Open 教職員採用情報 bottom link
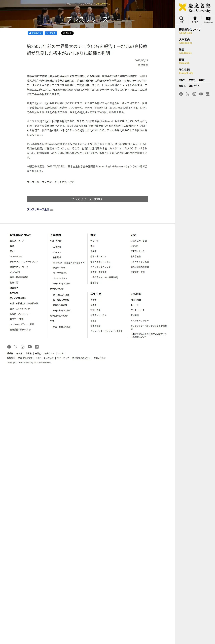 tap(25, 358)
